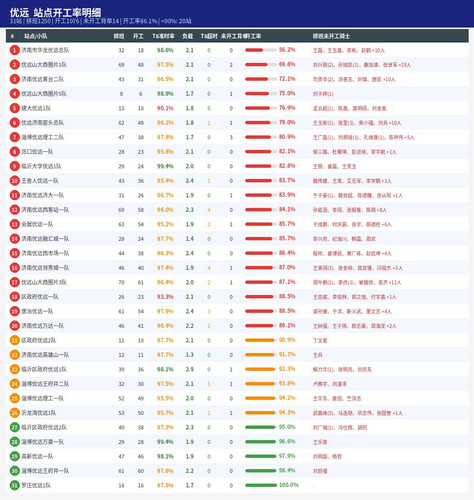Viewport: 474px width, 500px height.
Task: Click station name 建大优远1队
Action: point(36,108)
